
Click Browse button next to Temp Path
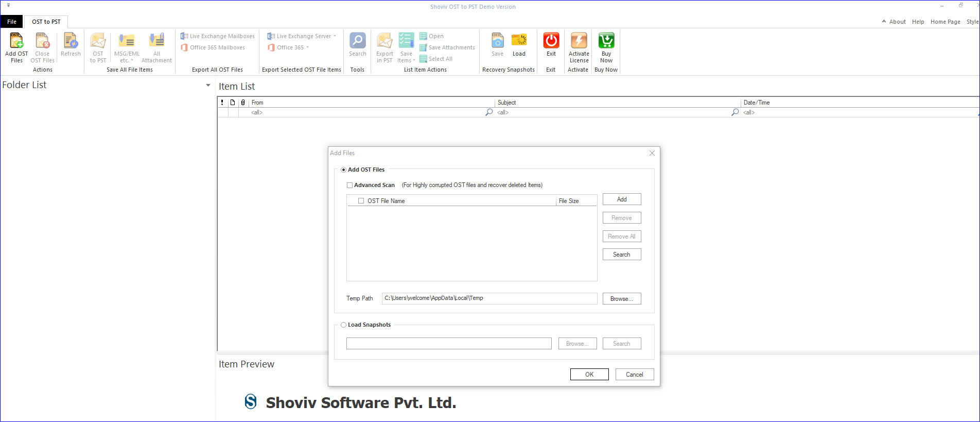coord(622,299)
